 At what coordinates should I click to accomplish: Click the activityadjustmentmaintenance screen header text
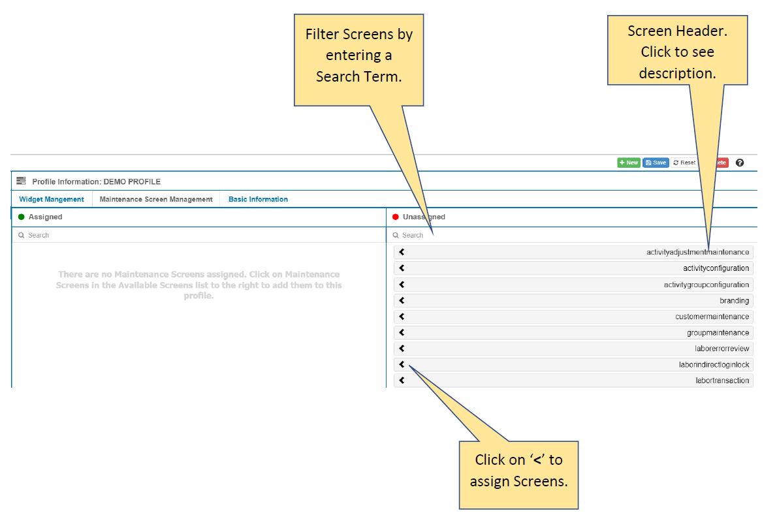coord(697,252)
